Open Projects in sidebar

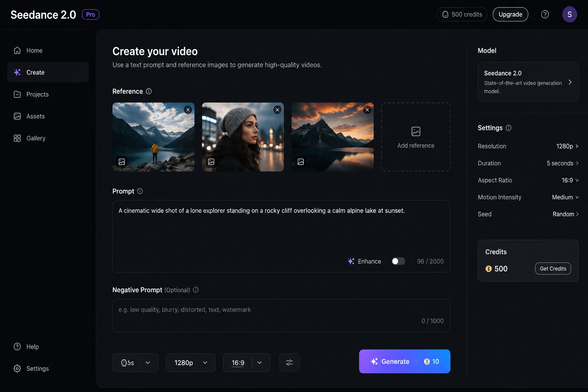(48, 95)
